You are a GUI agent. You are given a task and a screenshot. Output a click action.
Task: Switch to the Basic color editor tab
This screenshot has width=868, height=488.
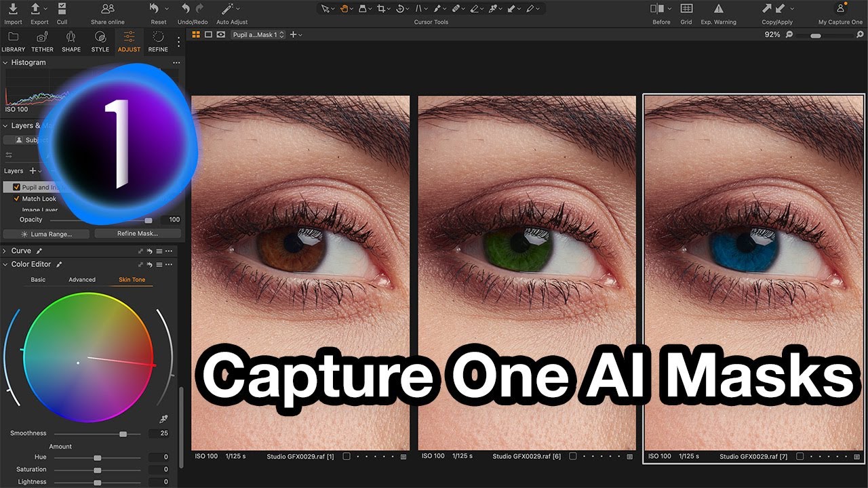click(x=38, y=280)
